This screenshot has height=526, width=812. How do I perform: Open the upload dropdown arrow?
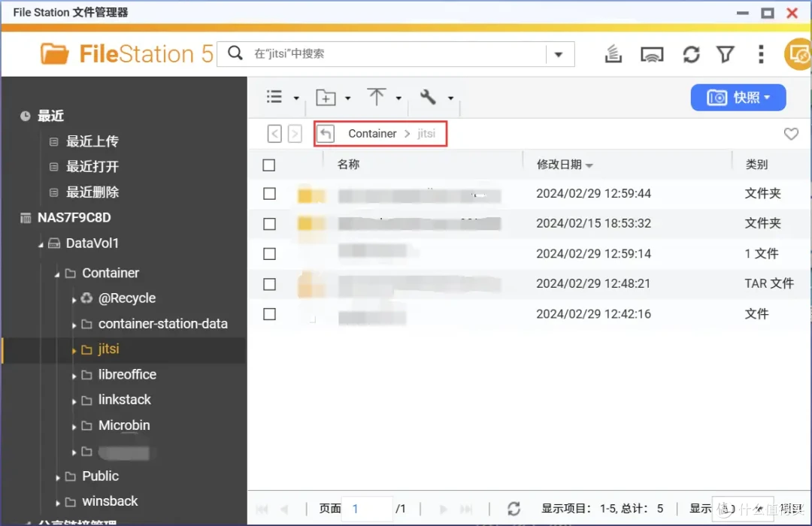click(x=398, y=98)
